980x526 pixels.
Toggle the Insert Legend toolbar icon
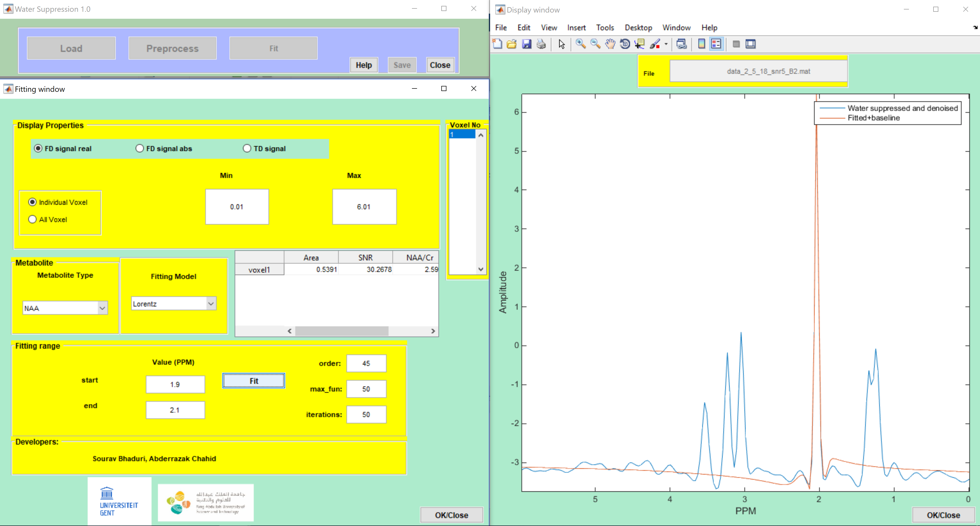coord(716,44)
